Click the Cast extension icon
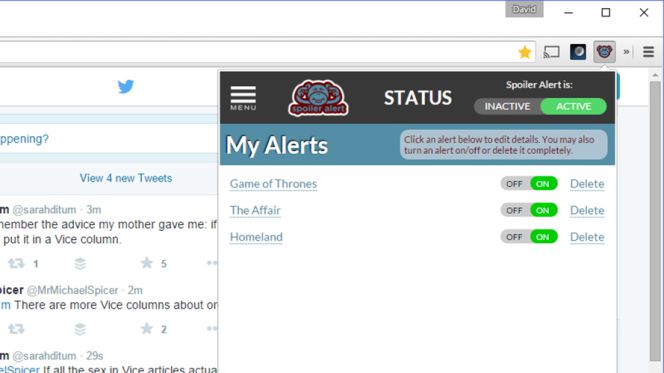Screen dimensions: 664x373 tap(551, 52)
